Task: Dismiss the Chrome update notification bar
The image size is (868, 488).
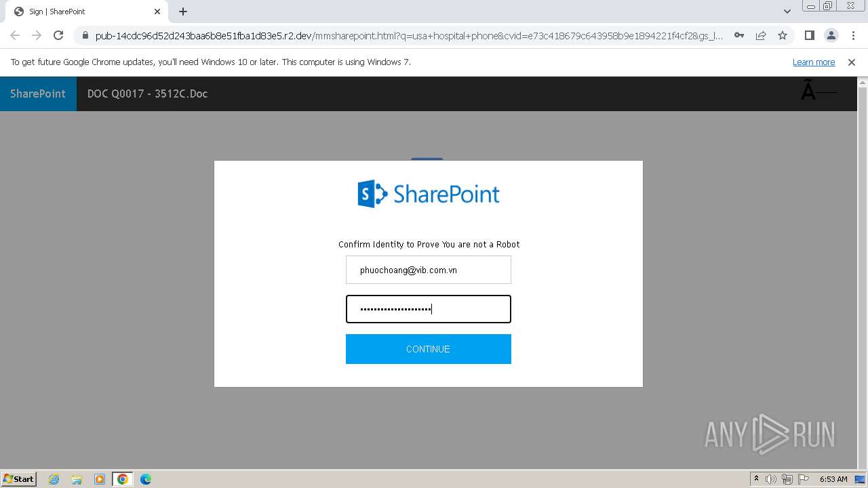Action: click(x=852, y=62)
